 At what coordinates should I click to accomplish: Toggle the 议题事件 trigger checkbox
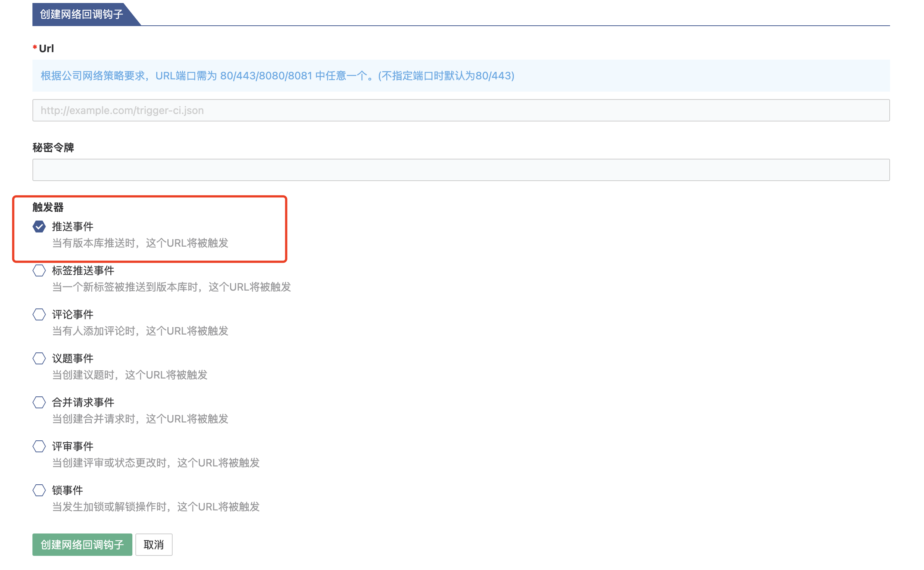pyautogui.click(x=39, y=358)
